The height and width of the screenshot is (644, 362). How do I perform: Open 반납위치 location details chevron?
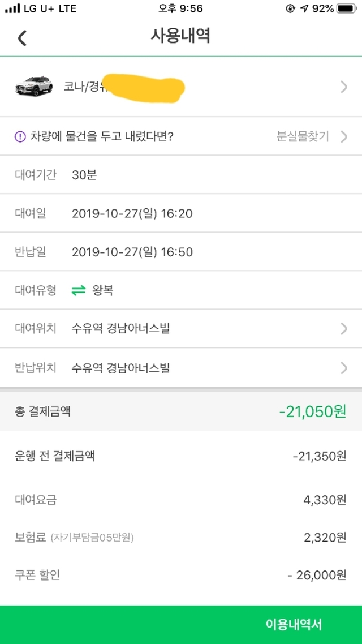[x=343, y=368]
